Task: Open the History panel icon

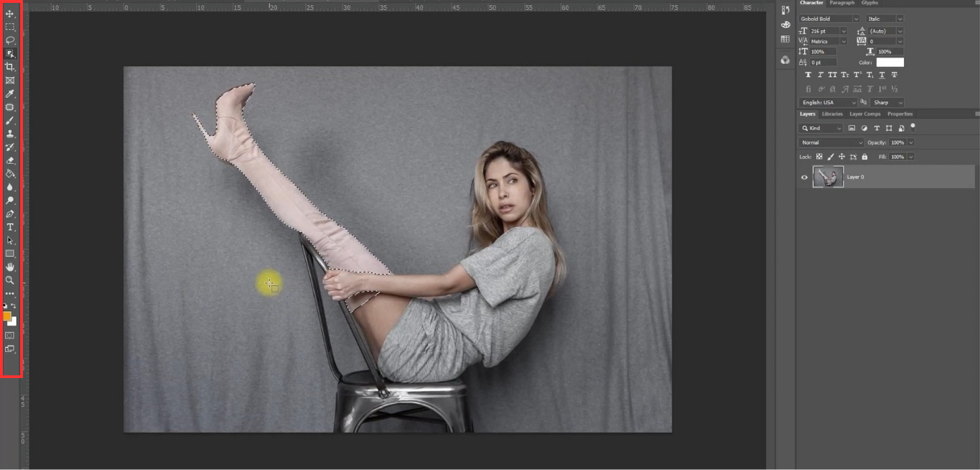Action: [x=785, y=10]
